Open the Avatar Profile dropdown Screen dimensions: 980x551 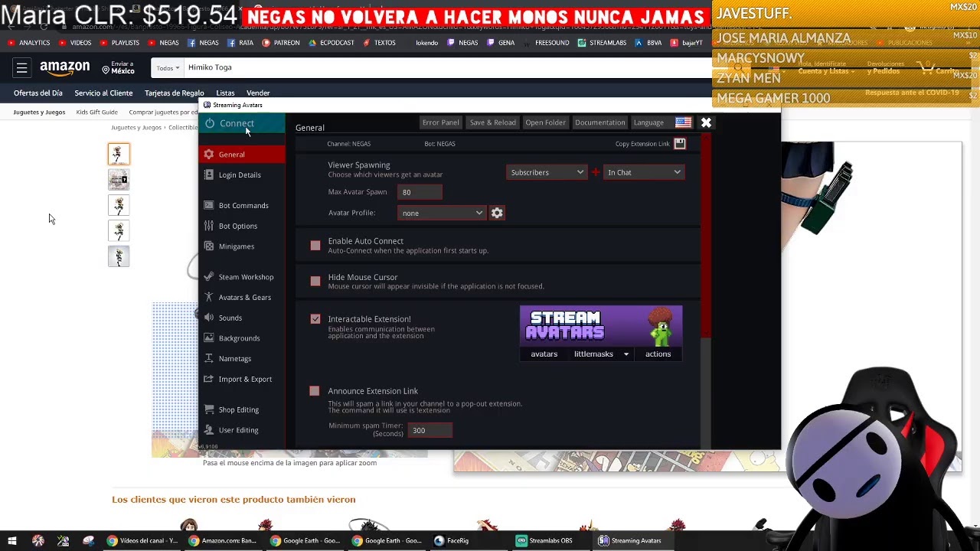(441, 214)
